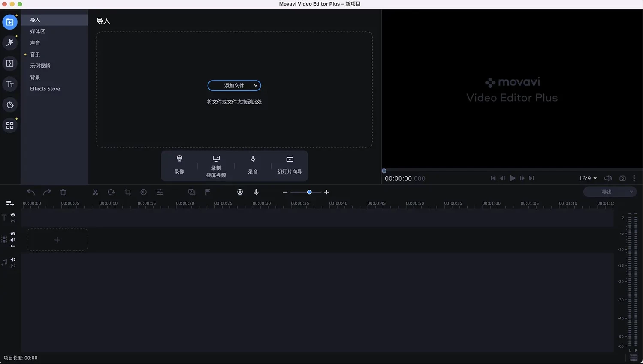Click the timeline zoom slider handle

(x=309, y=192)
